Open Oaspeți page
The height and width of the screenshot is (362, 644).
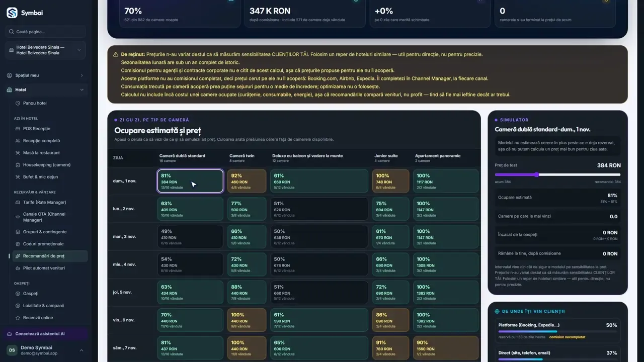[x=31, y=294]
